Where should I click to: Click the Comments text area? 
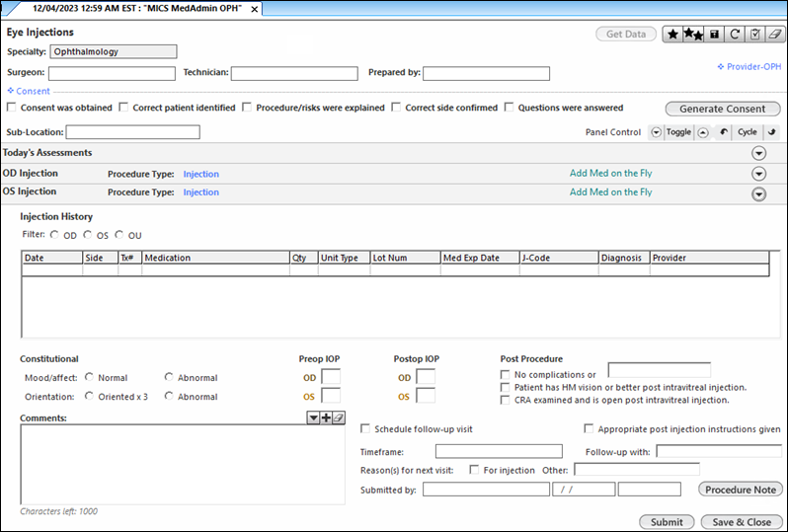coord(183,464)
